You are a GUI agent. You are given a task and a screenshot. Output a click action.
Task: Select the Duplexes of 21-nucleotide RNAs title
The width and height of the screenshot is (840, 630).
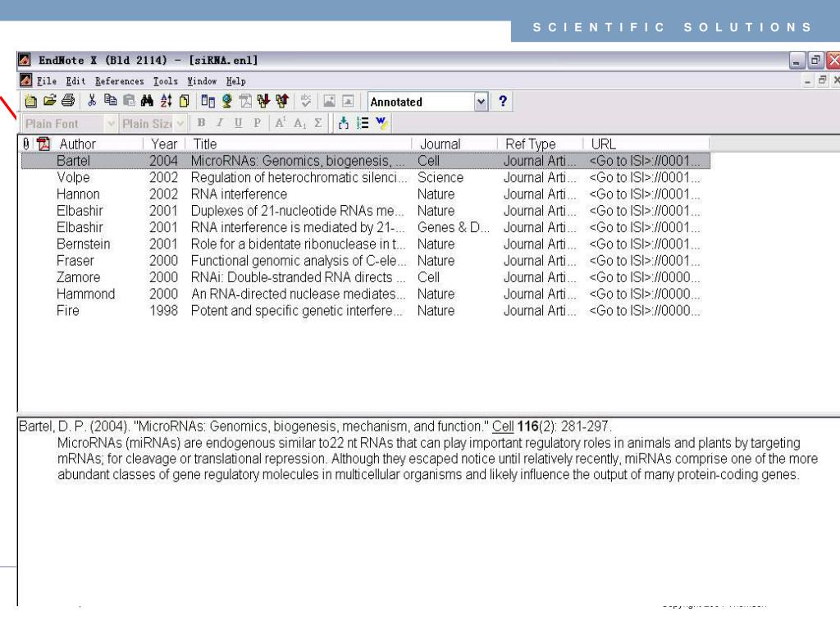297,211
